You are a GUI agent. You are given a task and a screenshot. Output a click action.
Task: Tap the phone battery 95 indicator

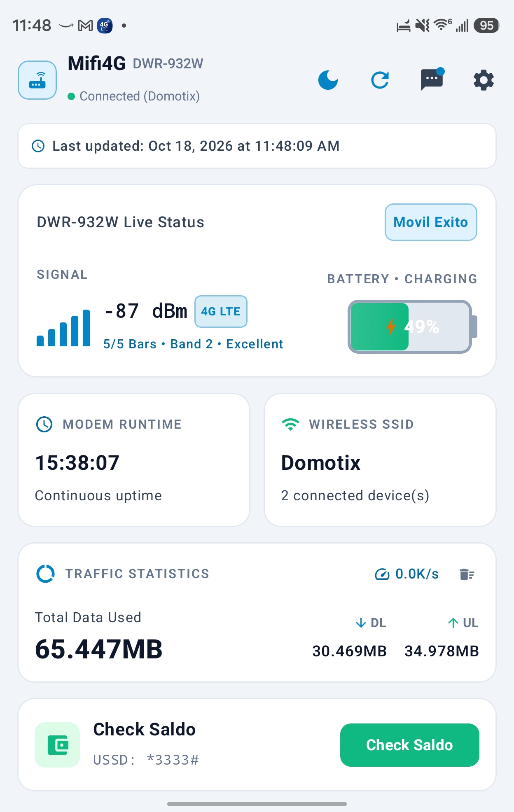[486, 26]
